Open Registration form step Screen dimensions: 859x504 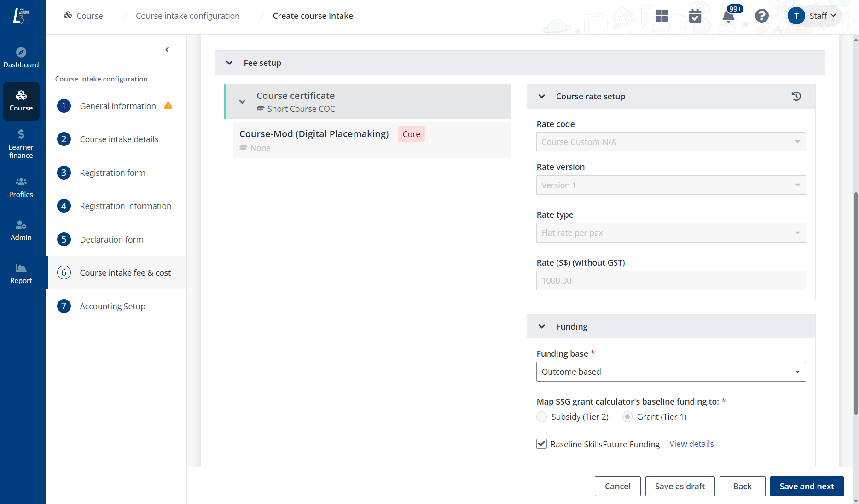point(112,173)
